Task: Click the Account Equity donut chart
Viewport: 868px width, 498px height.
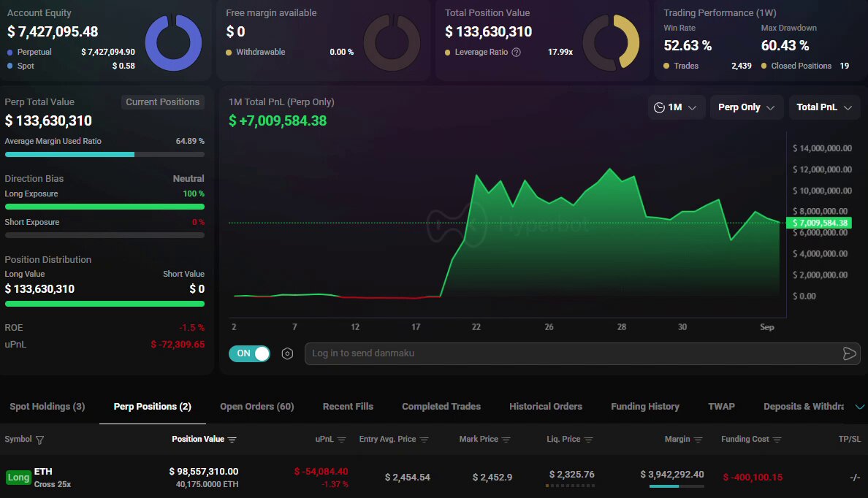Action: [x=173, y=42]
